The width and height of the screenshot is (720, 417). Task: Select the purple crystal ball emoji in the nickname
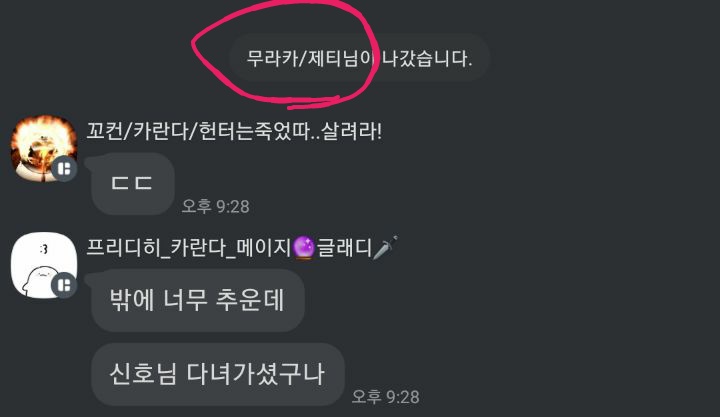pyautogui.click(x=304, y=248)
